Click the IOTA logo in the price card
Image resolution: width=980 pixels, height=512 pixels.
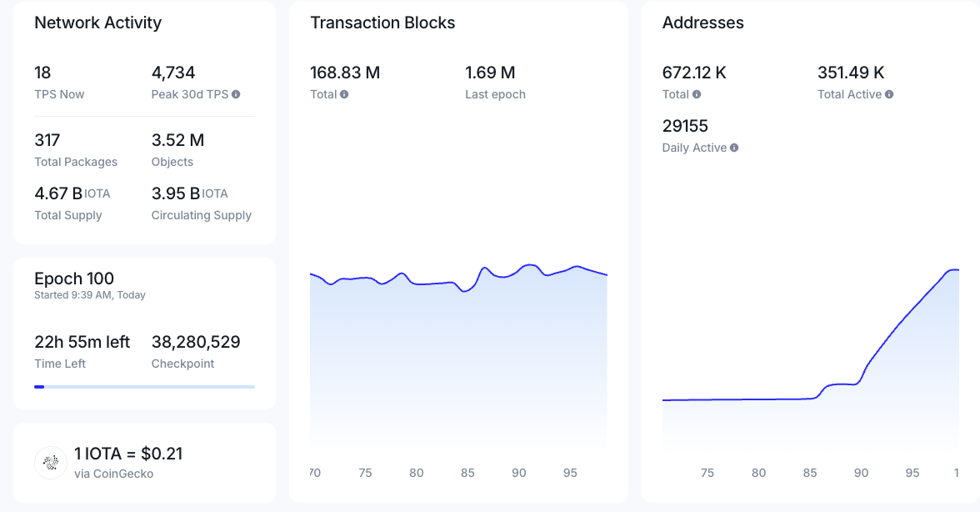(x=51, y=463)
